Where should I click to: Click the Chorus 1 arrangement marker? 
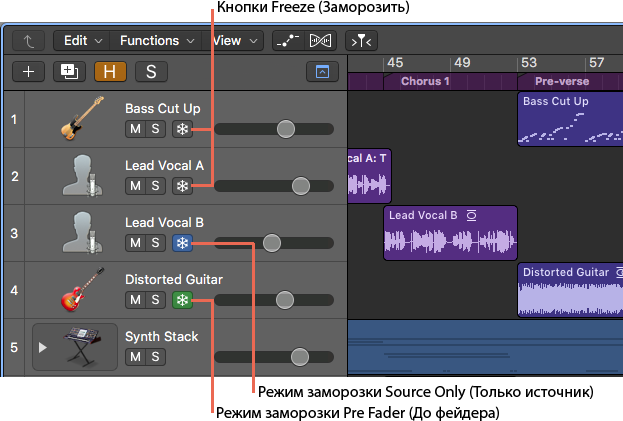click(426, 81)
